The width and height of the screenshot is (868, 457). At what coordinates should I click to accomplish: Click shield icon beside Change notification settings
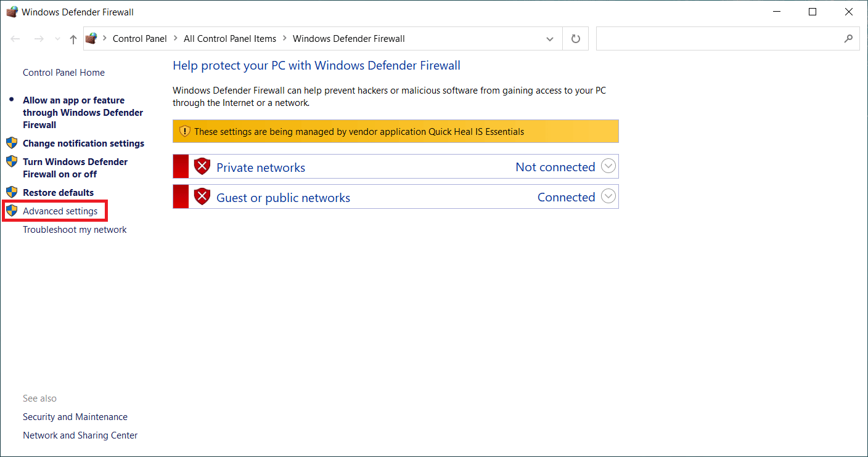point(12,143)
